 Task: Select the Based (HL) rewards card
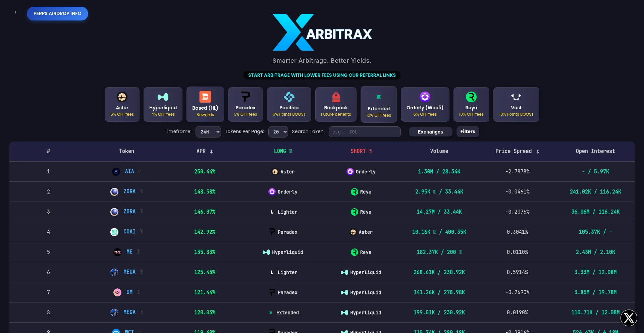point(205,105)
